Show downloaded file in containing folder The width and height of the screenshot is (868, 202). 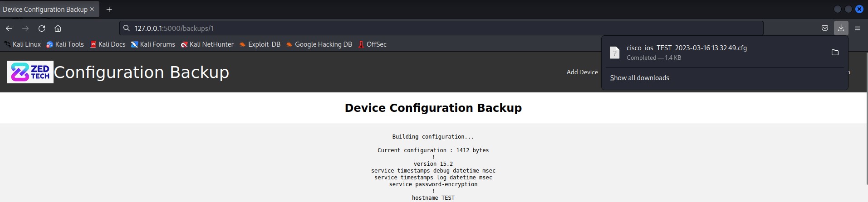click(x=835, y=53)
